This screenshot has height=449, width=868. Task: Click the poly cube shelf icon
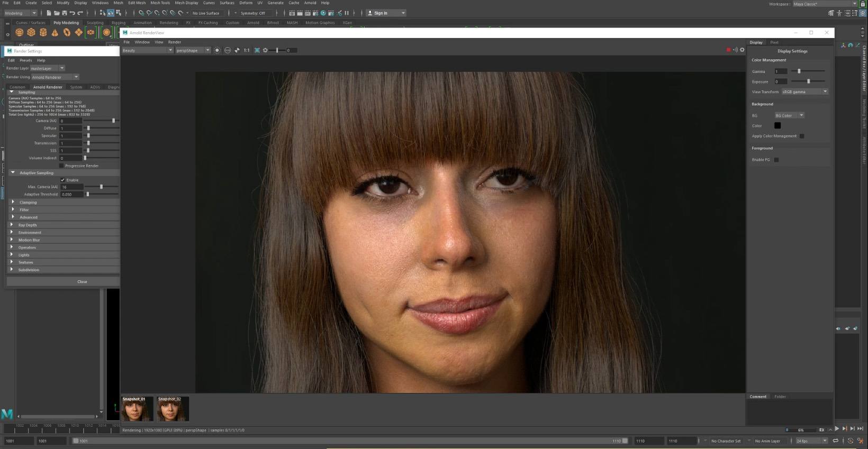click(x=31, y=33)
